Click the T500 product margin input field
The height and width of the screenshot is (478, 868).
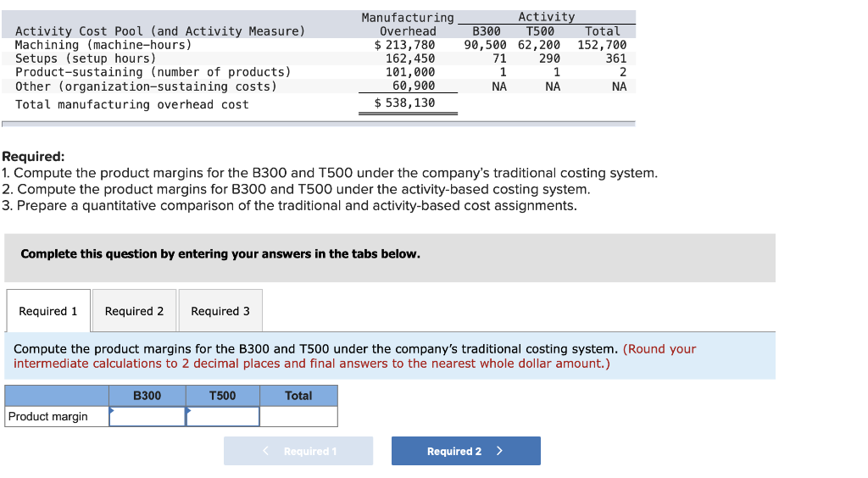pos(223,417)
